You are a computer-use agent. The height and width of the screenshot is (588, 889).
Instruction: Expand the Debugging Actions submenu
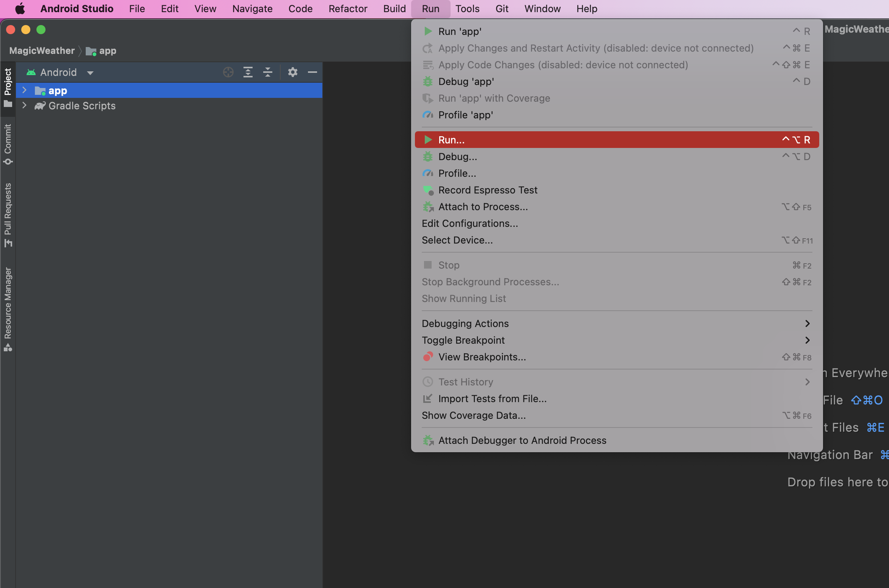pyautogui.click(x=617, y=324)
